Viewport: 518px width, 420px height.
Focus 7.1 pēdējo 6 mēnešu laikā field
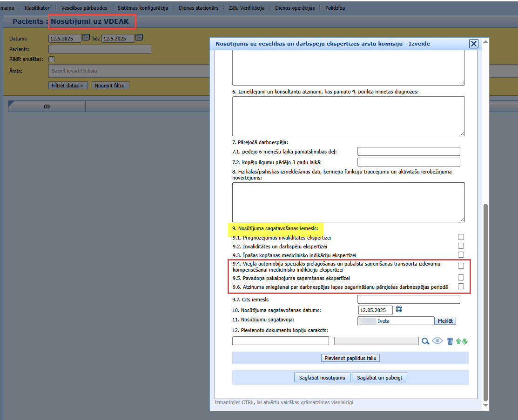[x=409, y=152]
